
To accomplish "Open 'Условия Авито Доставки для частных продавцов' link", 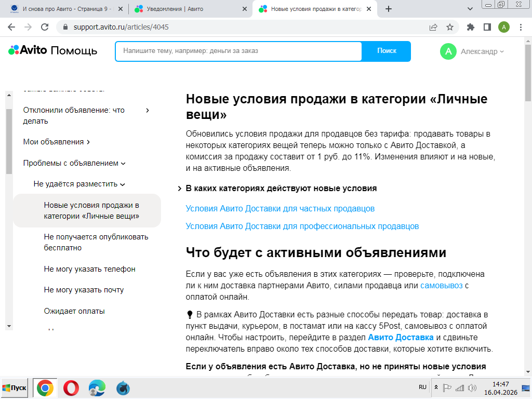I will (x=280, y=208).
